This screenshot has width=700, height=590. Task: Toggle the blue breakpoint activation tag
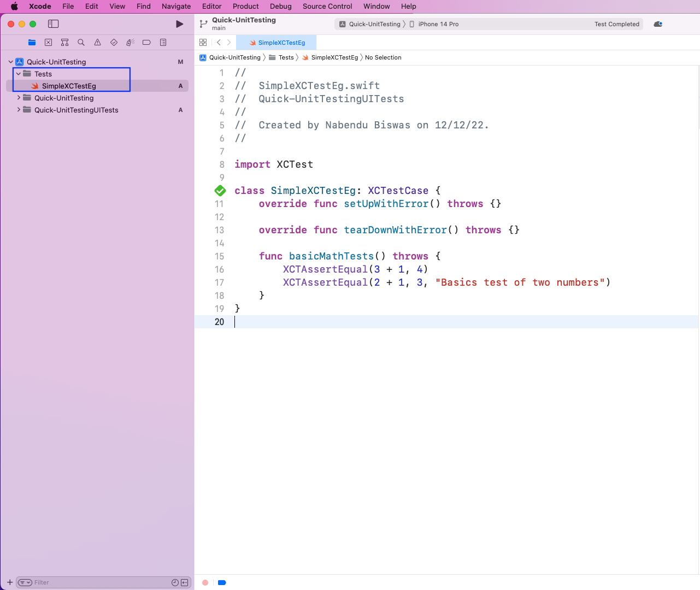(x=222, y=583)
